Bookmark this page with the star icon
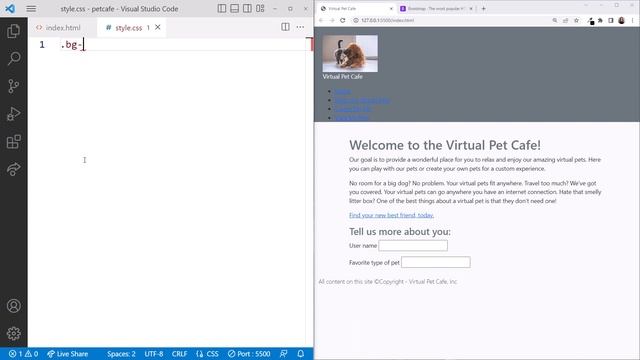 point(576,20)
